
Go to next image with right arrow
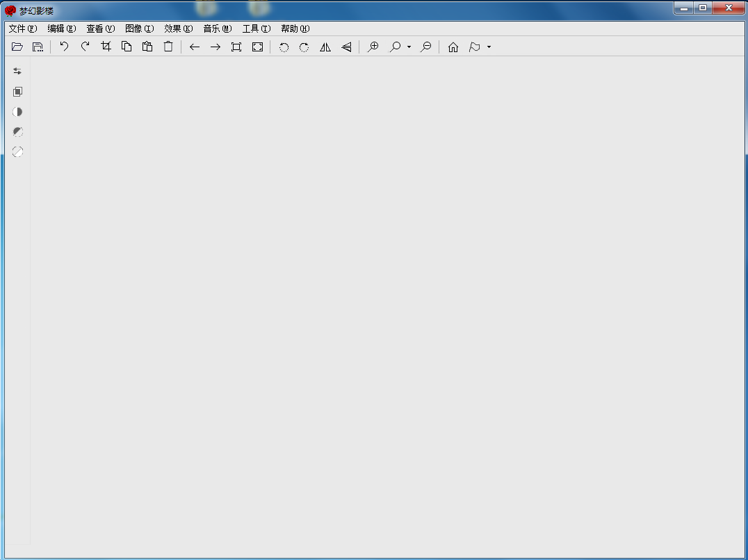(215, 47)
